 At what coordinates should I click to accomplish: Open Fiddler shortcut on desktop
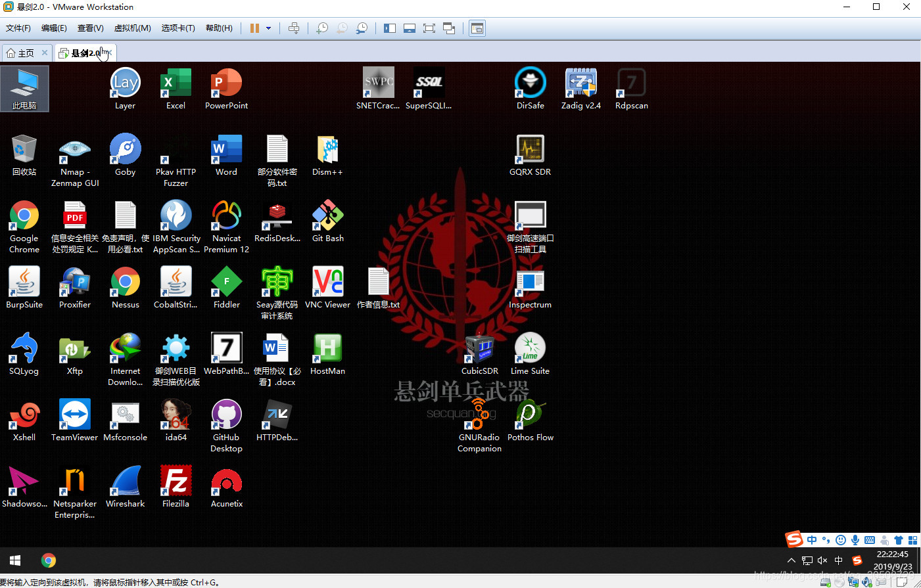227,287
